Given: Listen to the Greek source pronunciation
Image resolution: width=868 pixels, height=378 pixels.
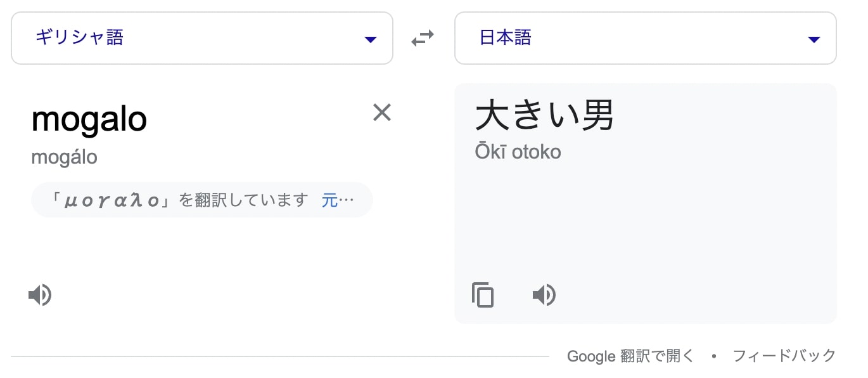Looking at the screenshot, I should click(x=40, y=295).
